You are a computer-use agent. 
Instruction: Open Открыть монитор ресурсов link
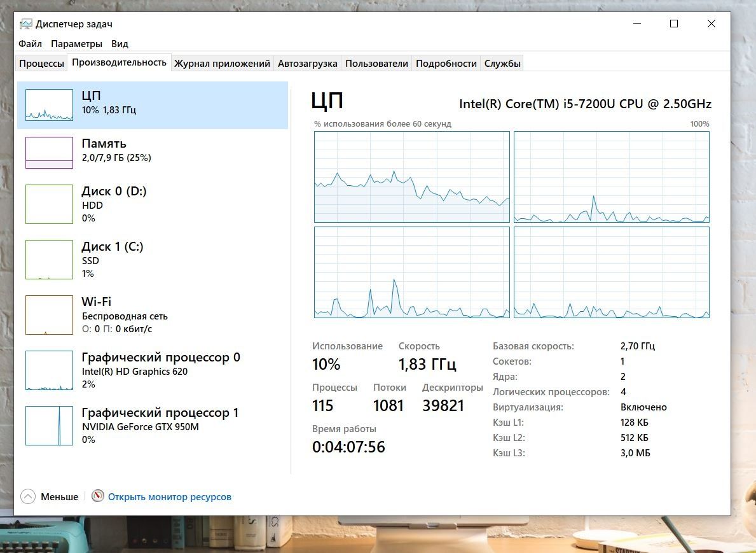click(x=170, y=496)
